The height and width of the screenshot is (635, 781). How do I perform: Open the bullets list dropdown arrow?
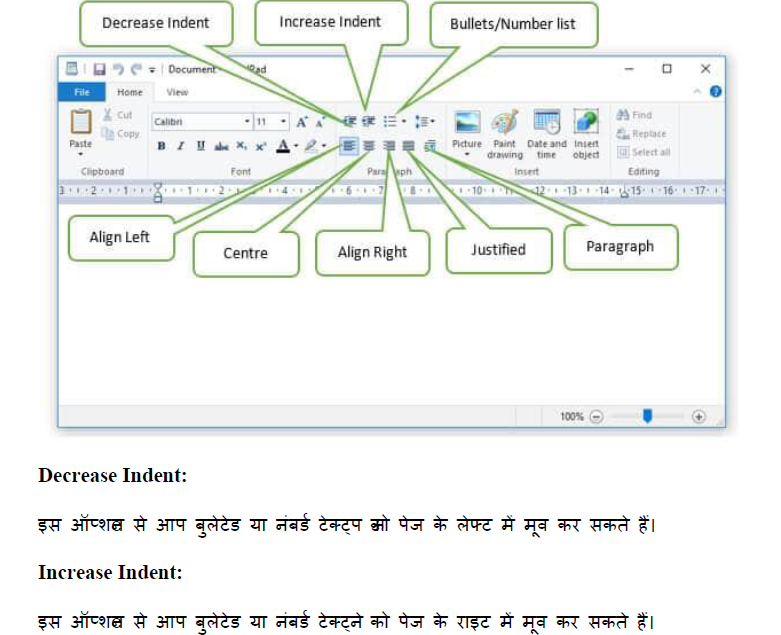tap(404, 122)
